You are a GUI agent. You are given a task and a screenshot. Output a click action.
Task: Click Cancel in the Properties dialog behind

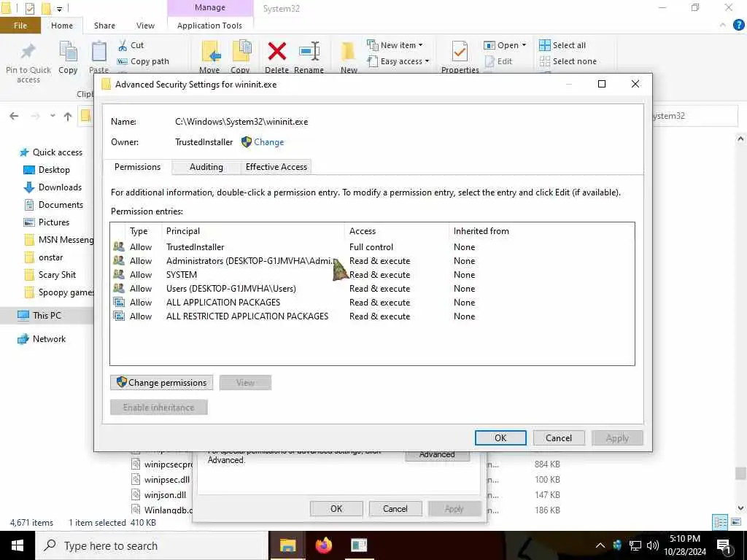(x=395, y=508)
